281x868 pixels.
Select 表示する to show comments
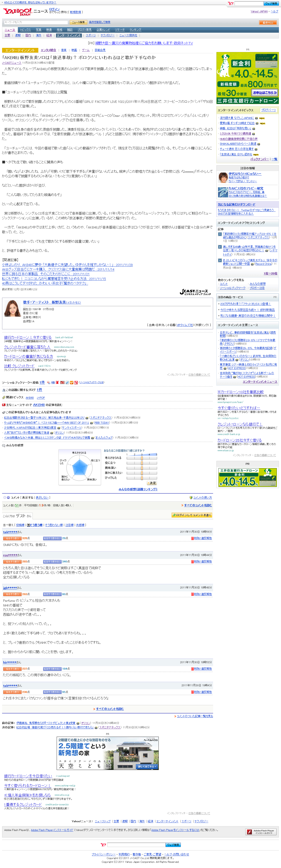click(x=28, y=498)
